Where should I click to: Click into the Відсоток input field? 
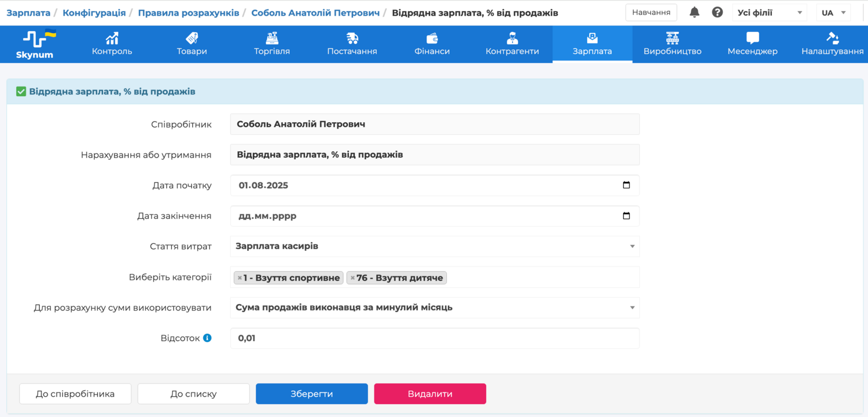coord(434,338)
